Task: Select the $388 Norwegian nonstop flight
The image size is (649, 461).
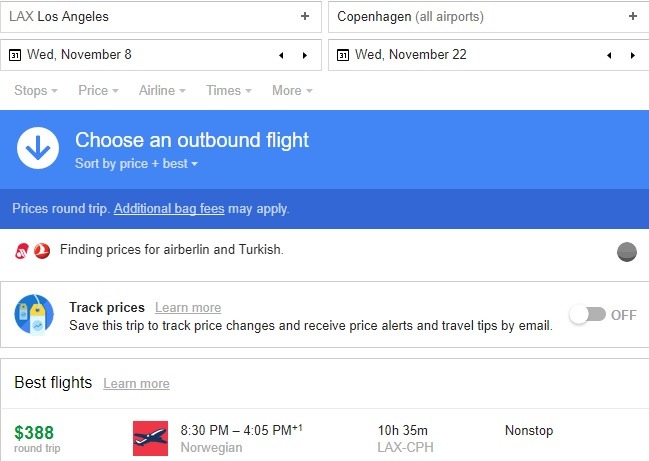Action: point(324,438)
